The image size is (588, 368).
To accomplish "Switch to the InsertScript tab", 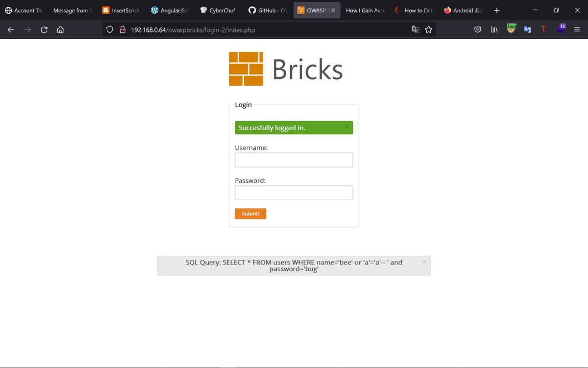I will [121, 10].
